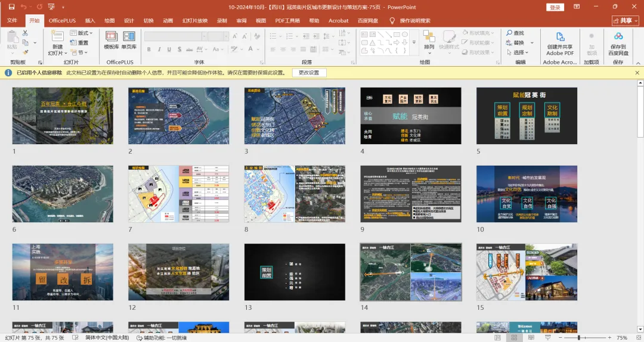Open the 选择 select dropdown
This screenshot has height=342, width=644.
(518, 52)
